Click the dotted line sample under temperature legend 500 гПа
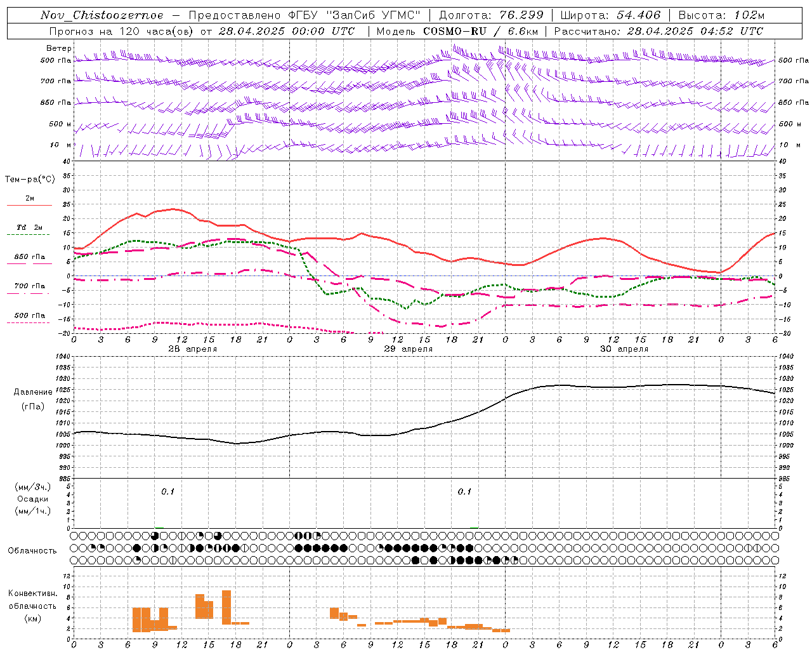 (x=29, y=322)
